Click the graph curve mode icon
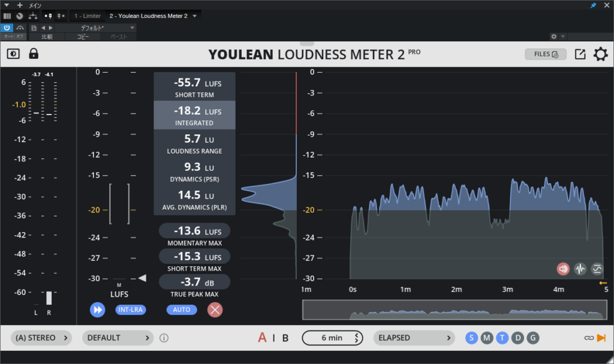This screenshot has height=364, width=614. click(597, 269)
